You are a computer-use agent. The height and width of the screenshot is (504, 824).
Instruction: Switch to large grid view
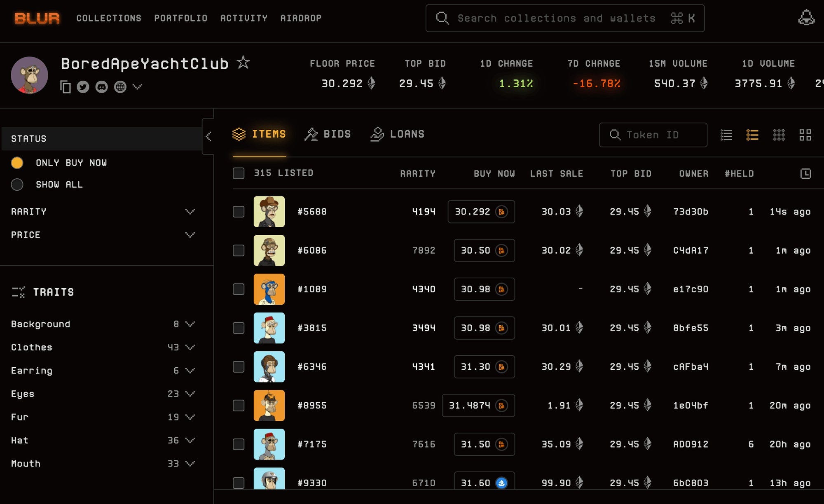tap(805, 135)
